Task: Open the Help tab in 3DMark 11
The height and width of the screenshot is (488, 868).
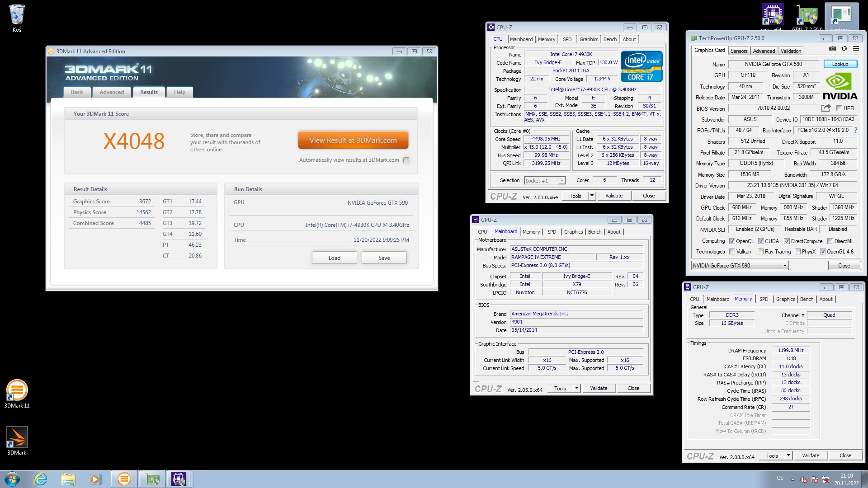Action: (x=180, y=92)
